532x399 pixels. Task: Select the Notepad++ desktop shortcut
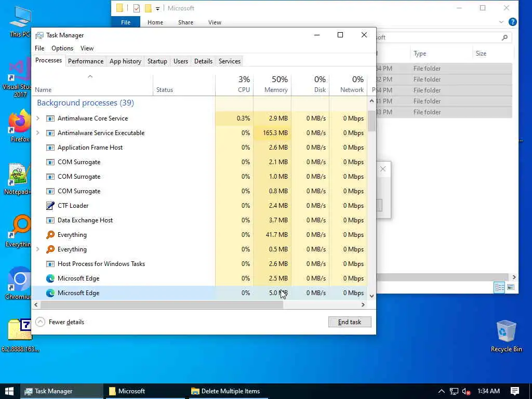pyautogui.click(x=18, y=179)
